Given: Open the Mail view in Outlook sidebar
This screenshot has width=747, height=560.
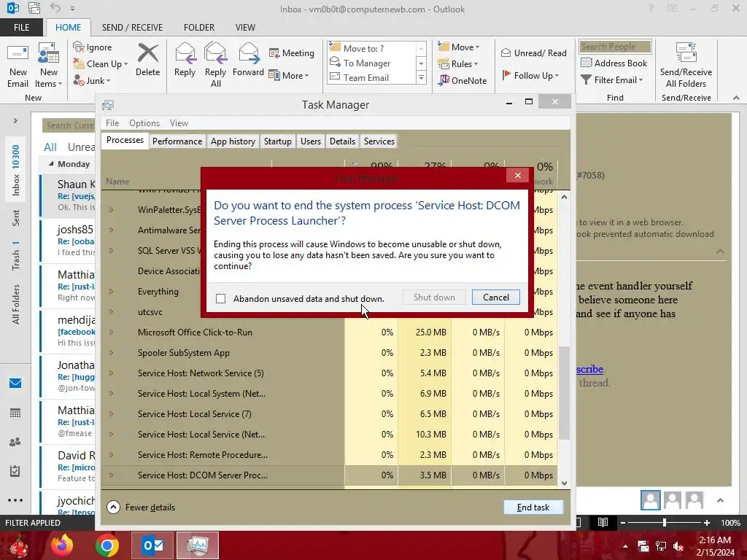Looking at the screenshot, I should (x=15, y=384).
